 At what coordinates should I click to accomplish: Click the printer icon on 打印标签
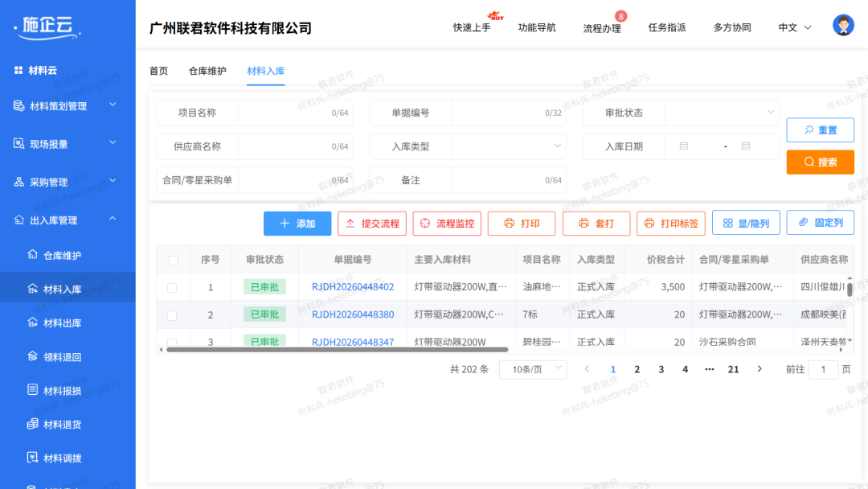[x=649, y=223]
